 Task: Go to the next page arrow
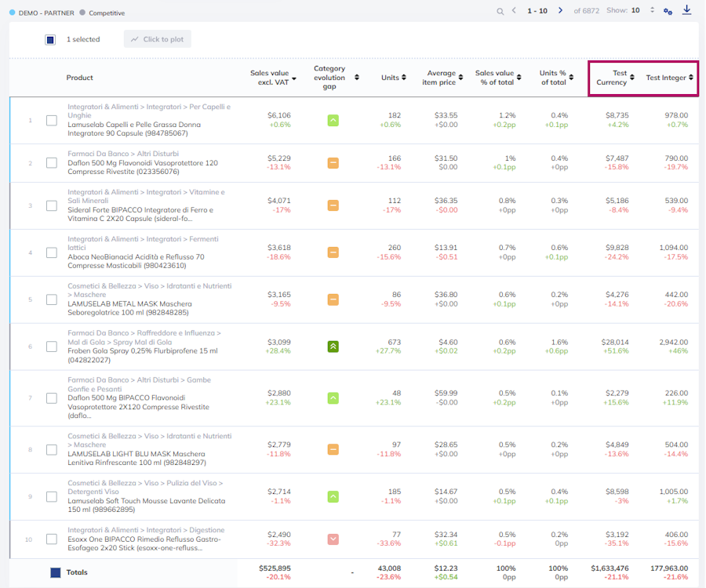pyautogui.click(x=560, y=10)
